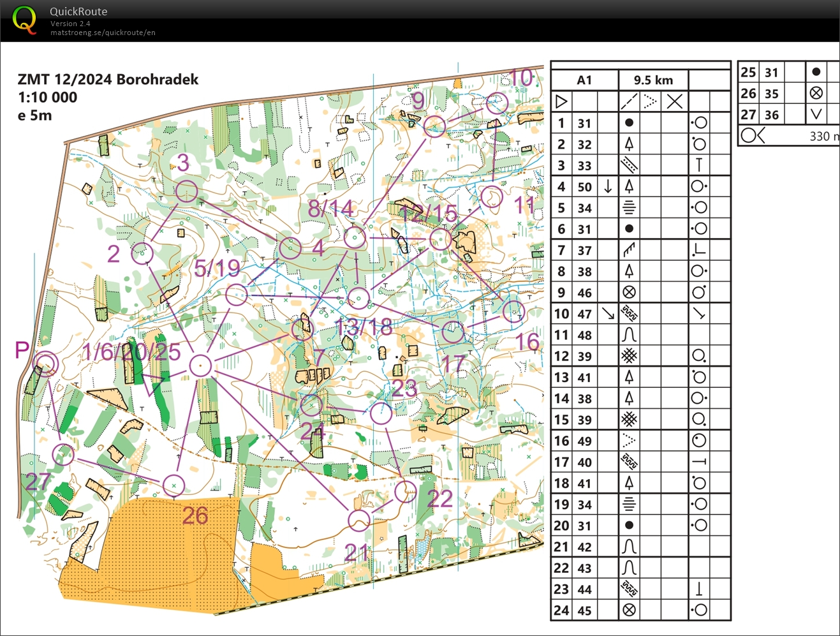Click the A1 course name cell

584,80
